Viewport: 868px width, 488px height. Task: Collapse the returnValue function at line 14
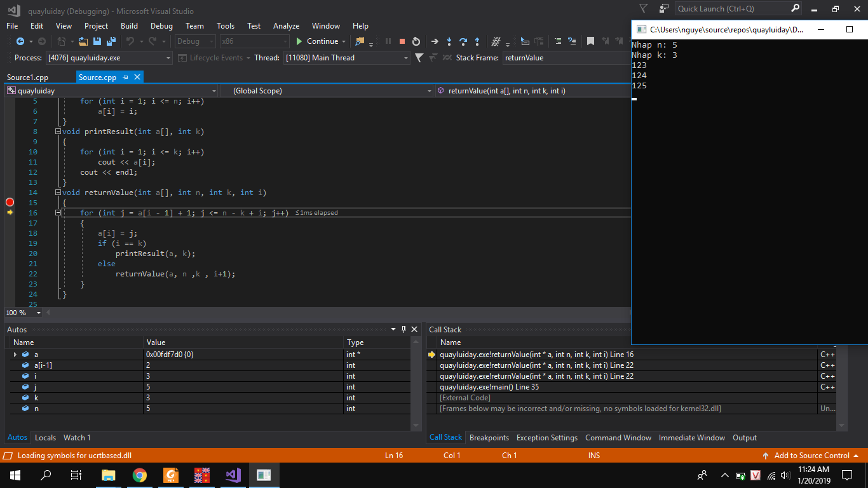click(58, 193)
